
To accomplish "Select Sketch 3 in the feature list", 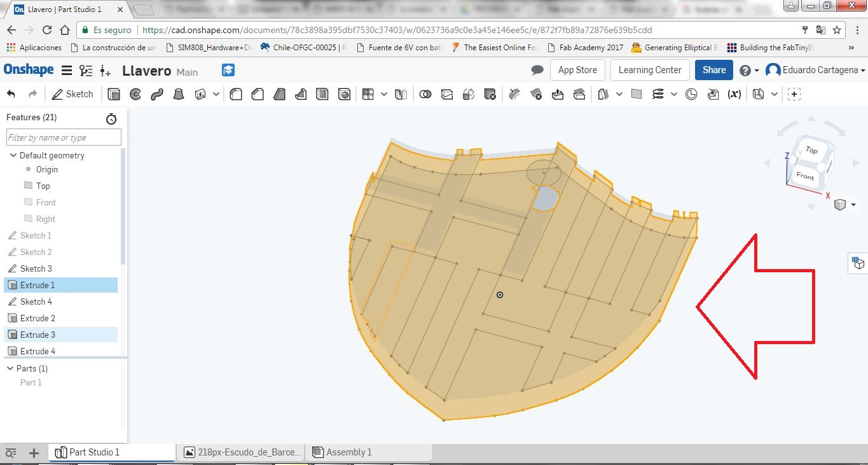I will (61, 268).
